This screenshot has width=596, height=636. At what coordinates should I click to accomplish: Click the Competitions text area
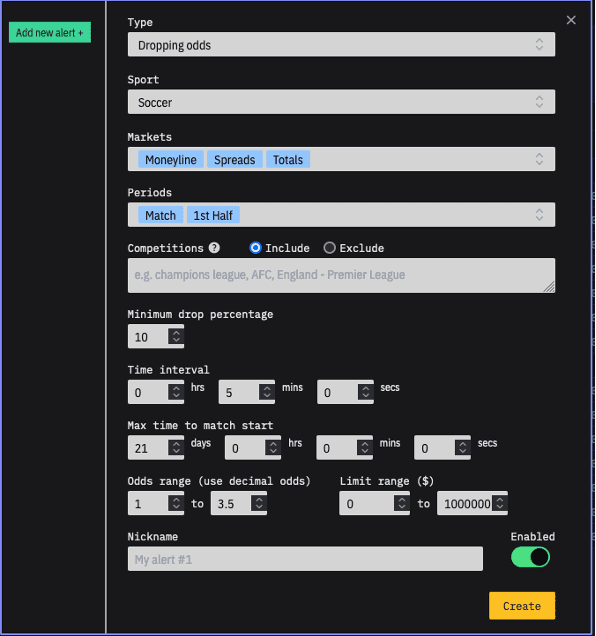341,275
